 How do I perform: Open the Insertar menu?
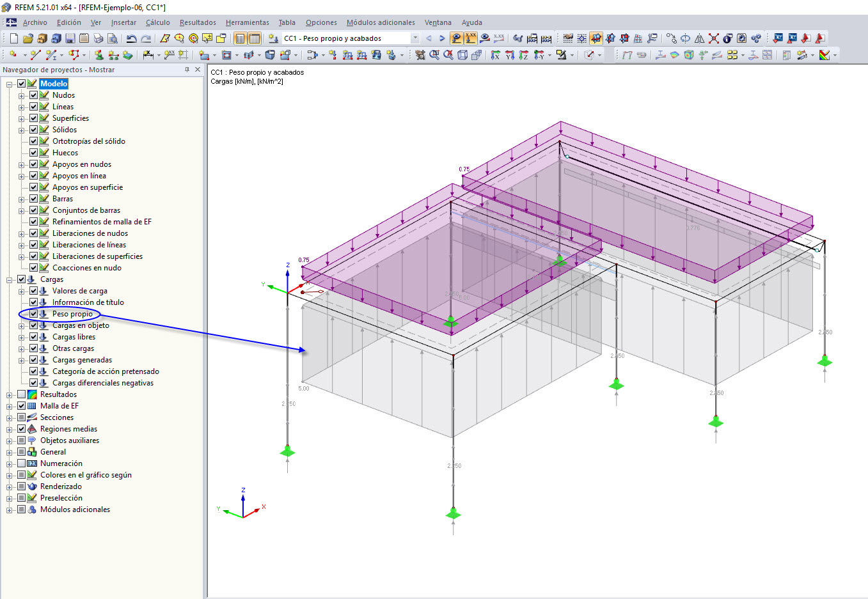pos(123,22)
